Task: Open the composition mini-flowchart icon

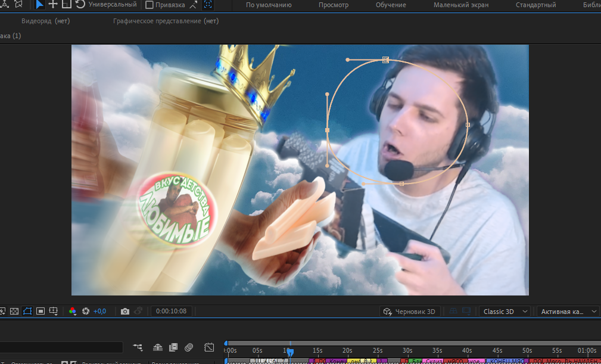Action: click(x=138, y=347)
